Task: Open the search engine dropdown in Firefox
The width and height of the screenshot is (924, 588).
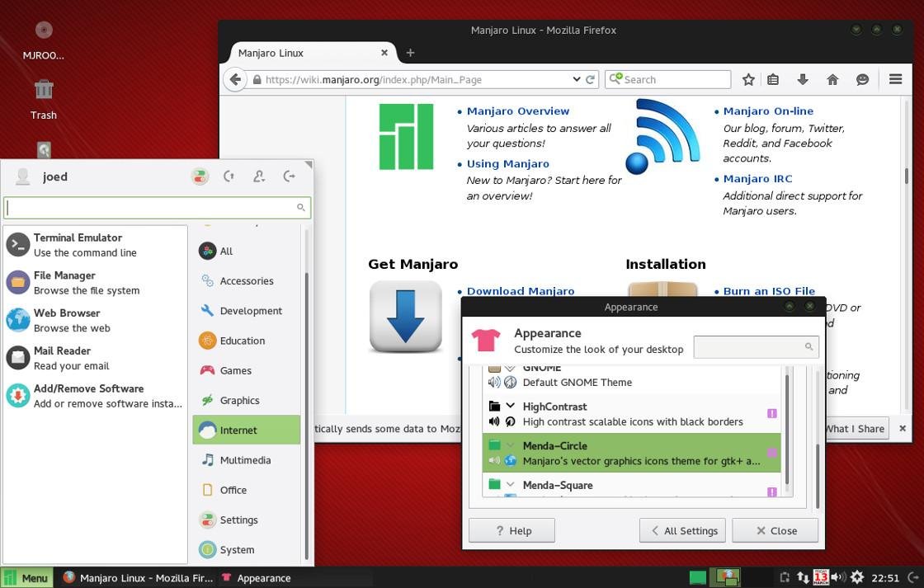Action: [616, 79]
